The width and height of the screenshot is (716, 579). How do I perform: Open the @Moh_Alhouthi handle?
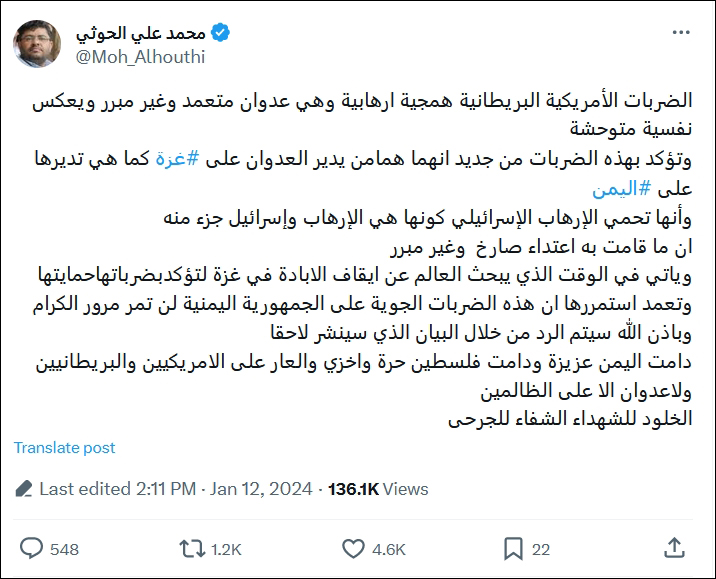coord(140,57)
